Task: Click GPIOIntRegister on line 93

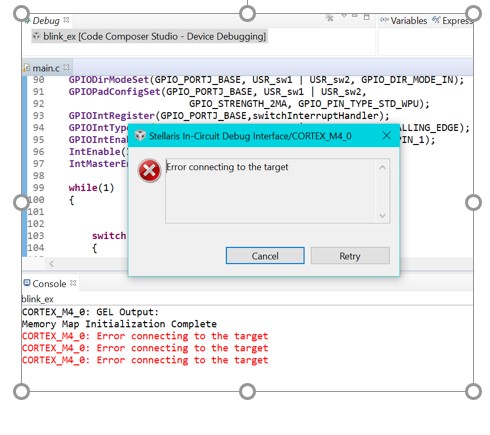Action: 112,116
